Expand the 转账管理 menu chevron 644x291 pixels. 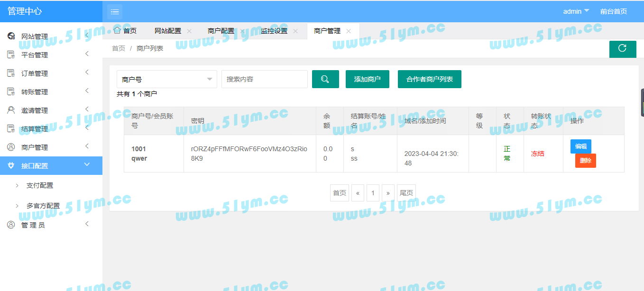(x=87, y=91)
